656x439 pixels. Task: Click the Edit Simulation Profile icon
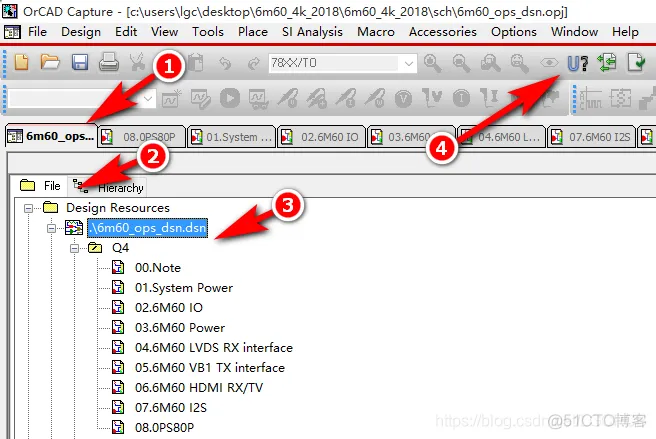tap(201, 99)
